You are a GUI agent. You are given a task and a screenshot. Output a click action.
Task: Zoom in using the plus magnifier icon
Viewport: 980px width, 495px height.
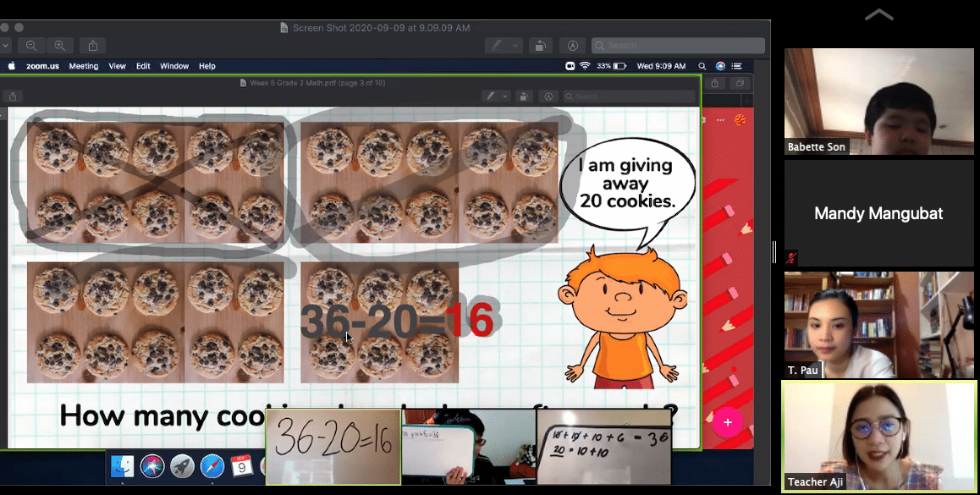[x=60, y=46]
